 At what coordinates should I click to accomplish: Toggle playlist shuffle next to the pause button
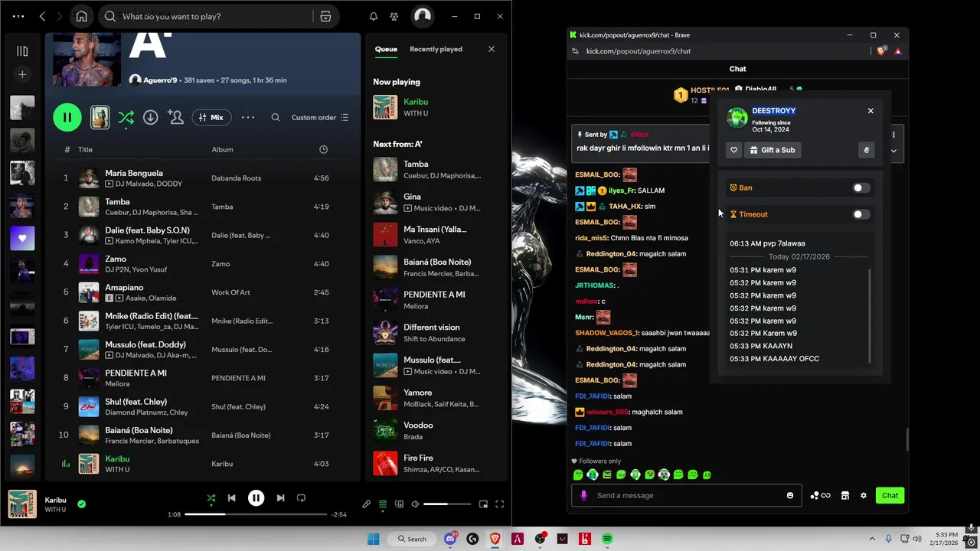point(126,117)
